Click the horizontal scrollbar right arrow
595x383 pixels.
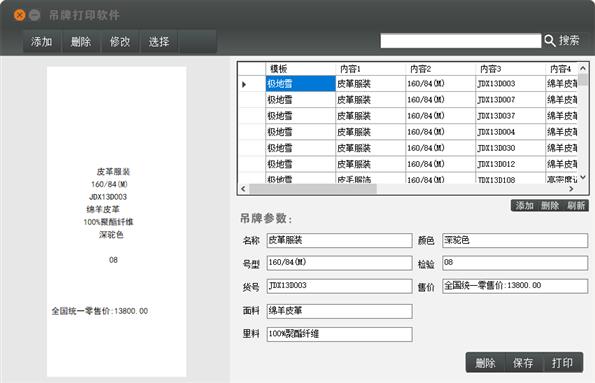click(x=571, y=189)
